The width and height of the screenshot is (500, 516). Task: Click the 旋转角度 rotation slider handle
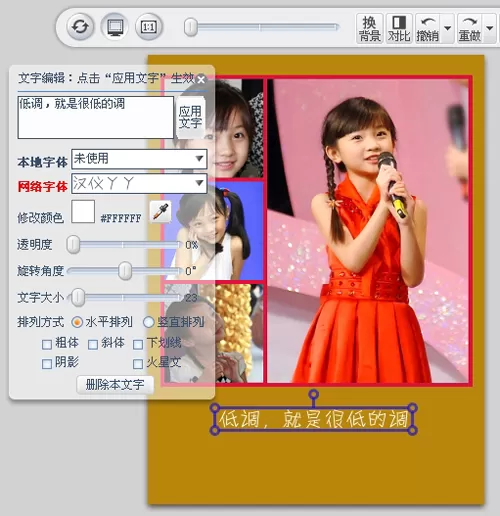125,270
